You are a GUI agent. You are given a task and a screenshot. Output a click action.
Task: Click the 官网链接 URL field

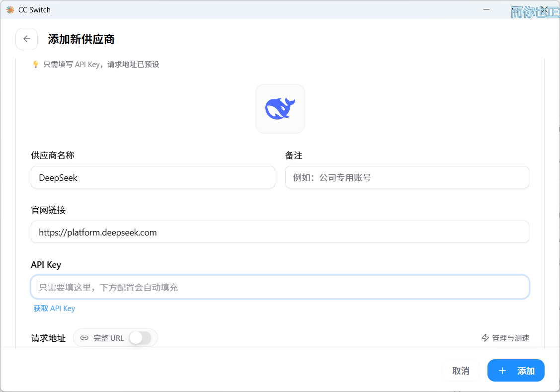(280, 232)
